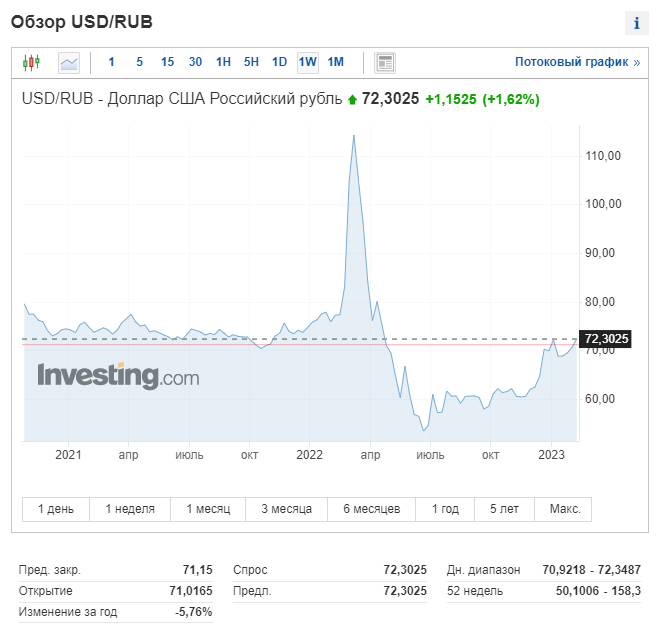The width and height of the screenshot is (658, 638).
Task: Display the "Макс." full range
Action: pyautogui.click(x=564, y=509)
